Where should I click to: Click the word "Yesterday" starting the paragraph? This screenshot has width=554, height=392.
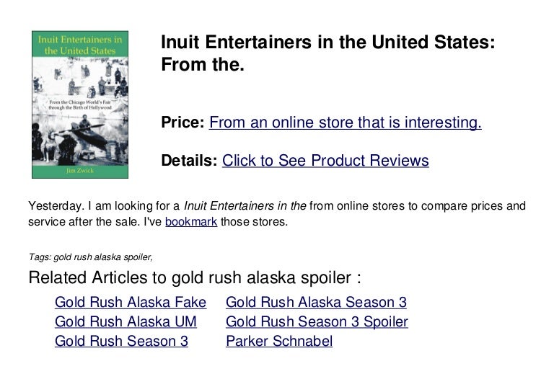pyautogui.click(x=51, y=207)
